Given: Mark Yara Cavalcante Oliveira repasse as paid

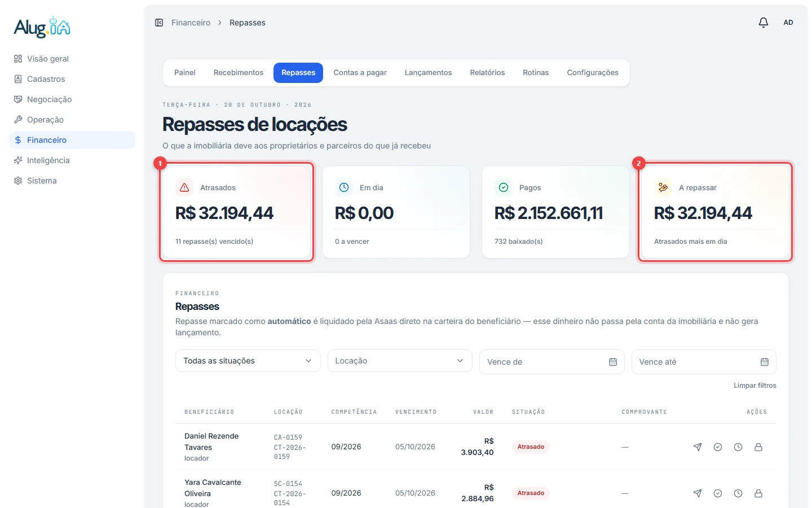Looking at the screenshot, I should (x=718, y=493).
